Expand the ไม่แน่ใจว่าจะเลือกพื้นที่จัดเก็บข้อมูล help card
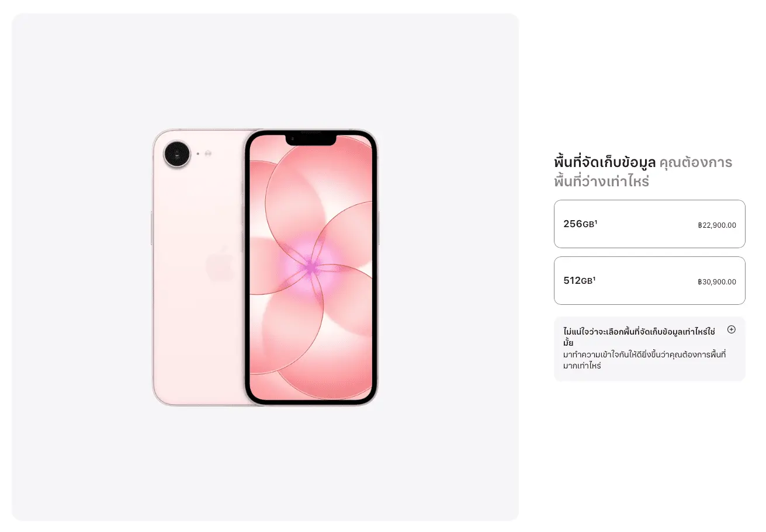This screenshot has width=766, height=532. point(649,349)
